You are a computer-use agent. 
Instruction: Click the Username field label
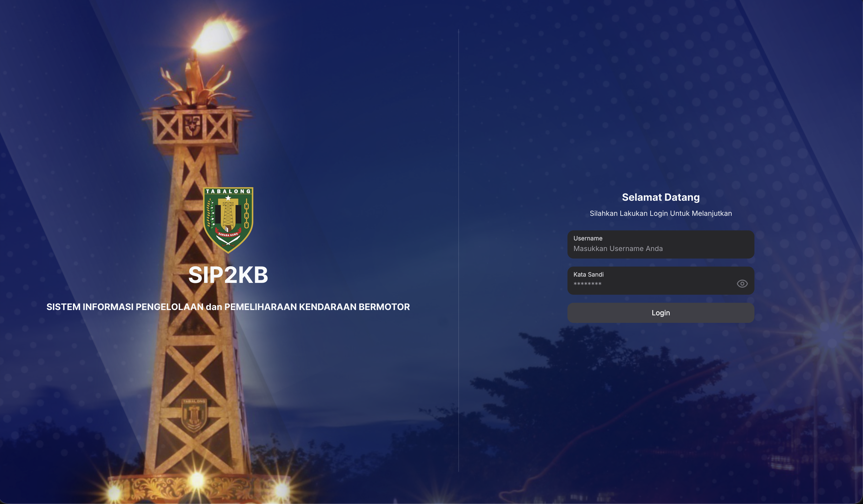(x=588, y=238)
